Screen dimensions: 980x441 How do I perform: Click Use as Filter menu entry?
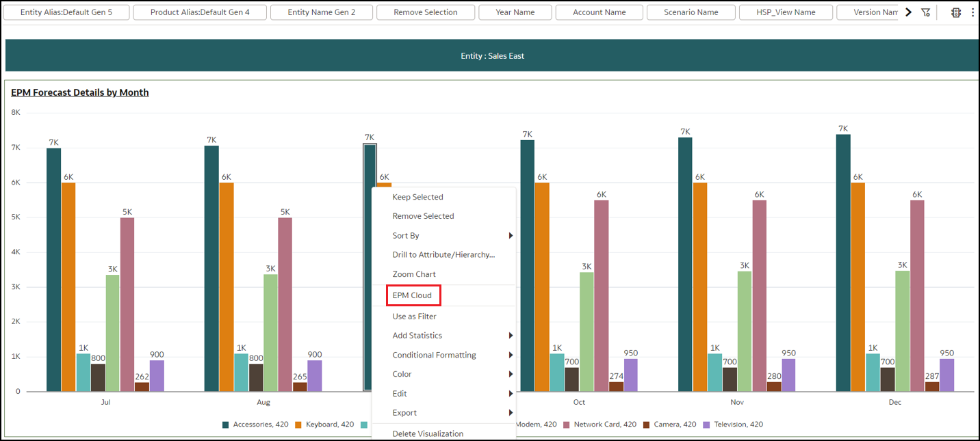[414, 317]
